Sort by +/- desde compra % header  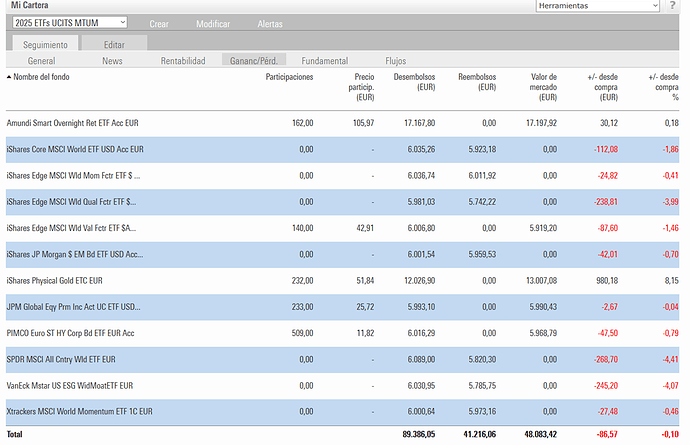pos(664,87)
